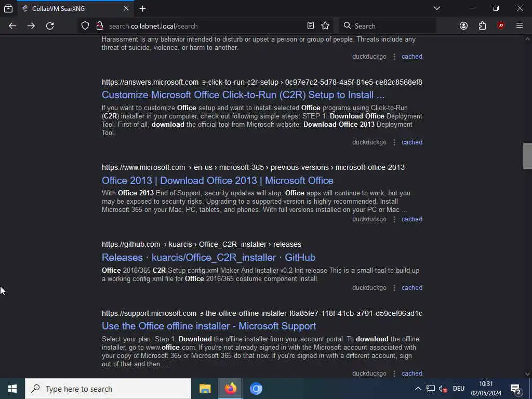
Task: Open Firefox View icon left of tabs
Action: point(8,8)
